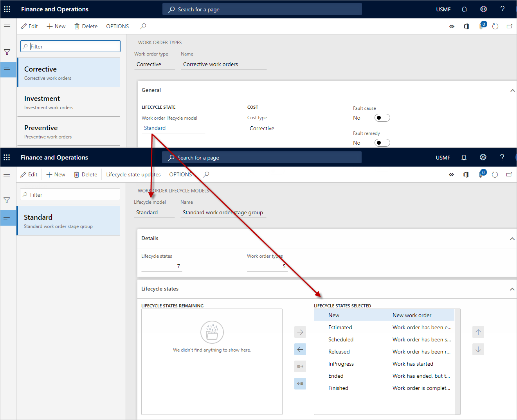517x420 pixels.
Task: Collapse the Details section chevron
Action: click(x=512, y=238)
